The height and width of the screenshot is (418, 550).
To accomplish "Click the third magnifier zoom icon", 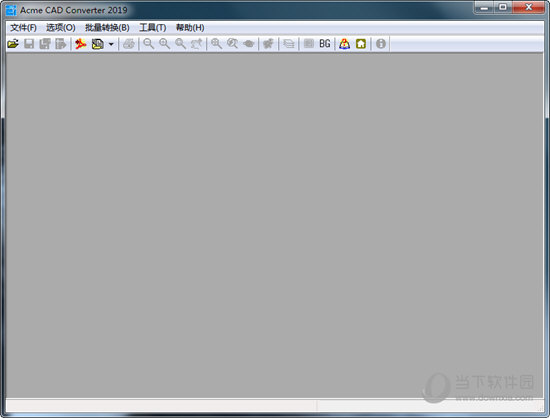I will tap(181, 44).
